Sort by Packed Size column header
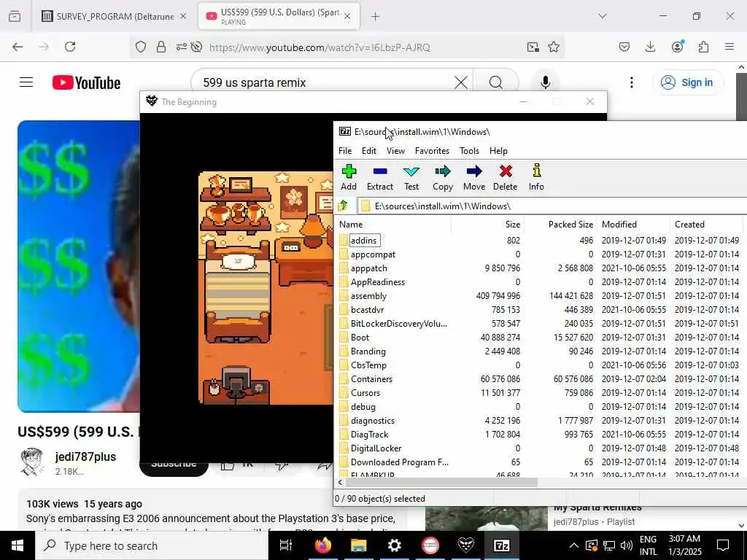Screen dimensions: 747x560 coord(560,225)
